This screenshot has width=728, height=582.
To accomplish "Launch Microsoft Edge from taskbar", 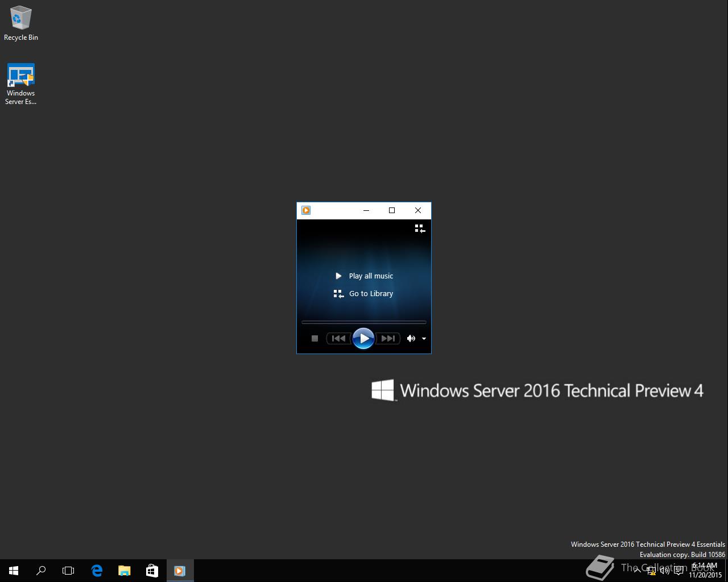I will pyautogui.click(x=97, y=571).
